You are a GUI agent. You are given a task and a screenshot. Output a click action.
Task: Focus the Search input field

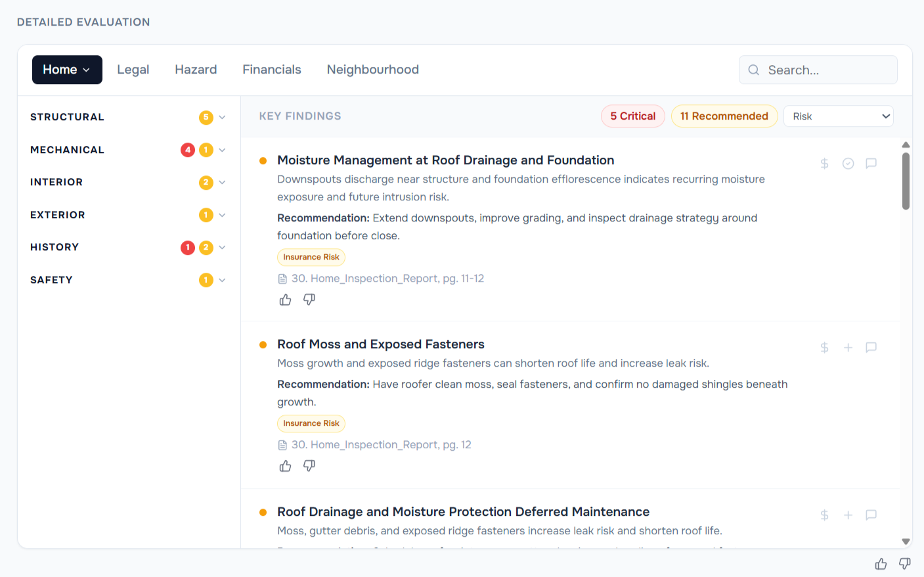click(818, 70)
